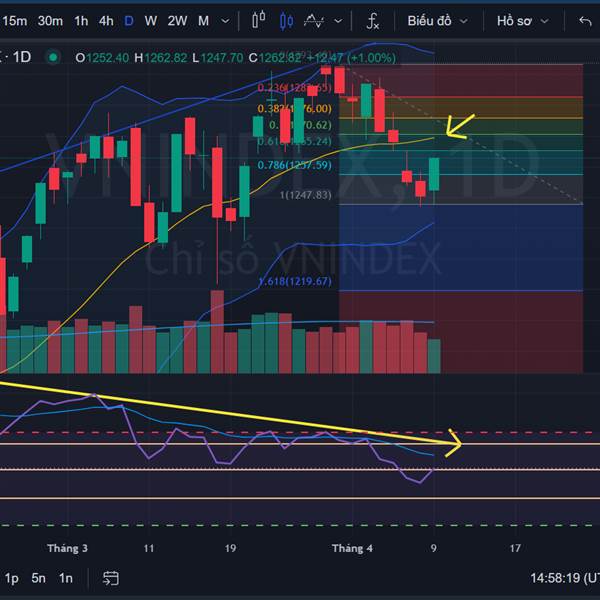Click the 11 date axis marker
This screenshot has width=600, height=600.
[149, 548]
